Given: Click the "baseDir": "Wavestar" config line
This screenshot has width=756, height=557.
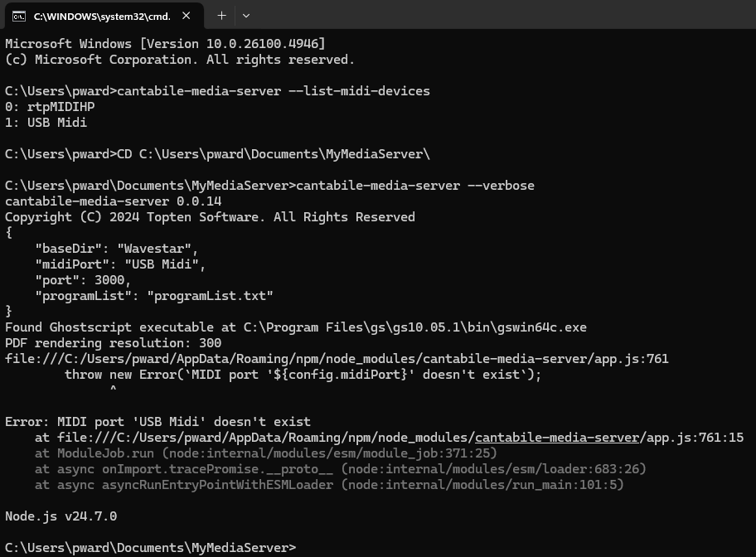Looking at the screenshot, I should (117, 249).
